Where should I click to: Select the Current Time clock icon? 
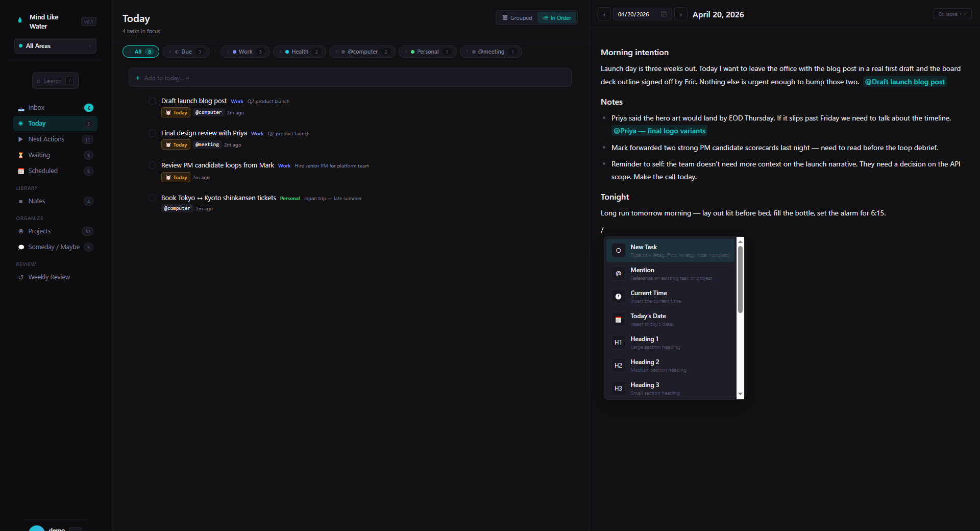coord(618,296)
